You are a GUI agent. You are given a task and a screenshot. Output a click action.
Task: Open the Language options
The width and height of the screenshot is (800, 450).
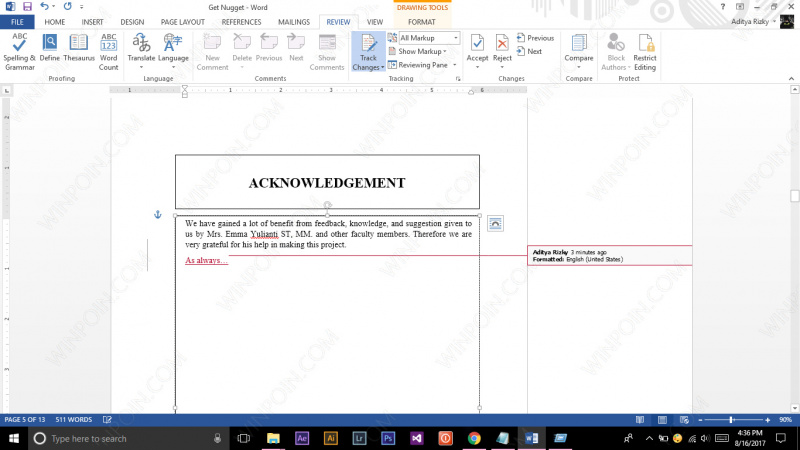(173, 52)
